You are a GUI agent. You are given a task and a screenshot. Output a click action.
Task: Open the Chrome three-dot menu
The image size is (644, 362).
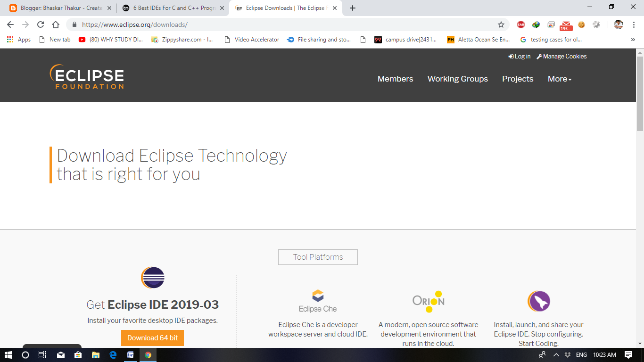(x=634, y=25)
